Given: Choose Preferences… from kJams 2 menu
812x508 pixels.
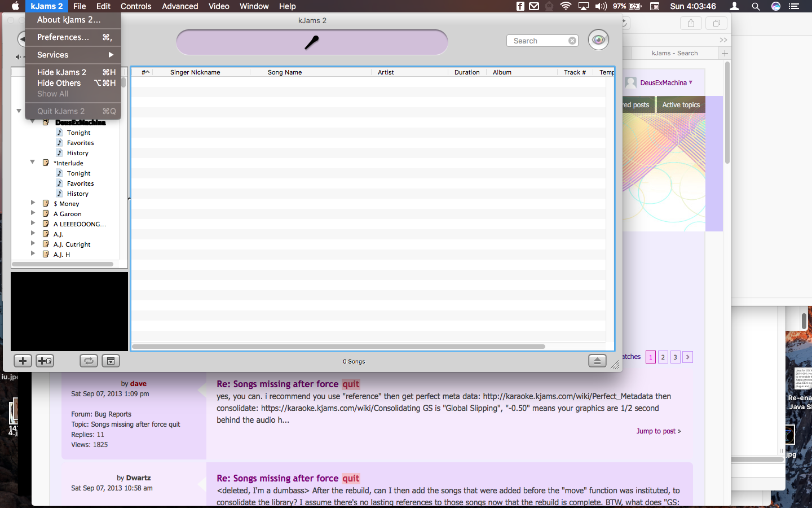Looking at the screenshot, I should pos(63,37).
